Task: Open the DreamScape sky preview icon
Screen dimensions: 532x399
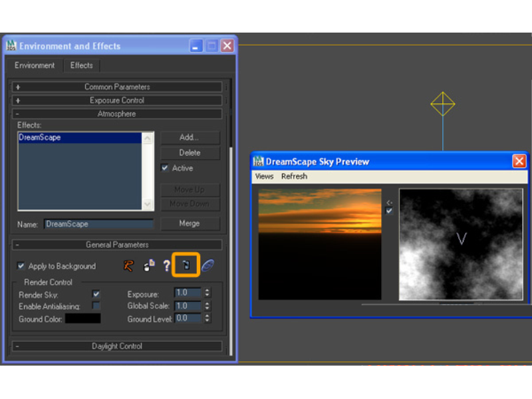Action: (186, 265)
